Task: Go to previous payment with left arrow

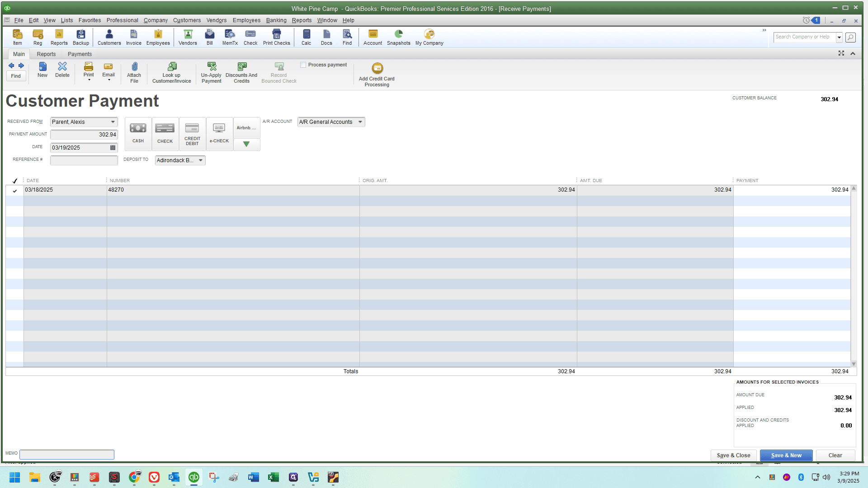Action: [x=11, y=66]
